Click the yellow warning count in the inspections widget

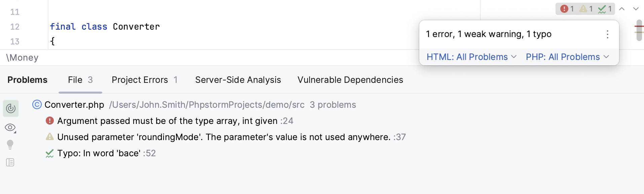coord(587,9)
